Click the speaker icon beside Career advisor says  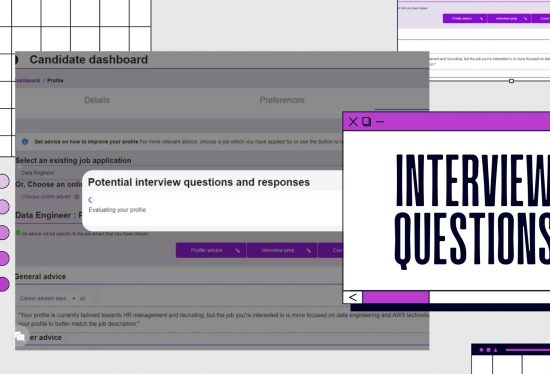[x=82, y=298]
